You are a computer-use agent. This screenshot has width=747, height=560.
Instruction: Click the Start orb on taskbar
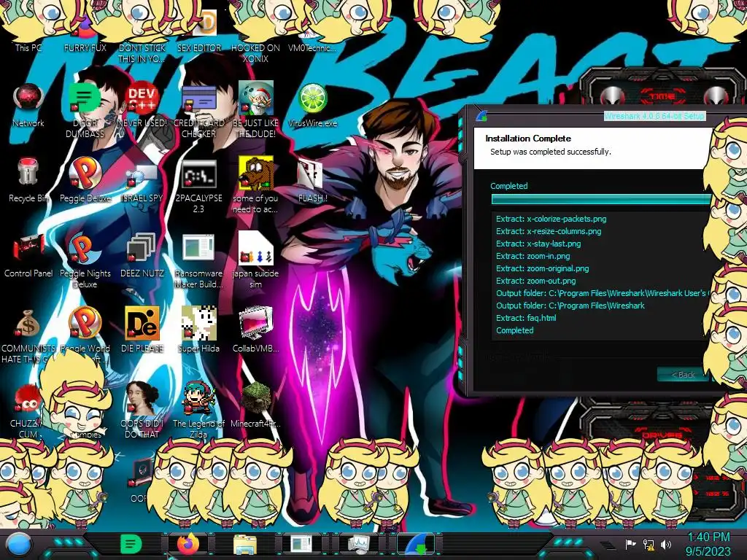point(18,544)
